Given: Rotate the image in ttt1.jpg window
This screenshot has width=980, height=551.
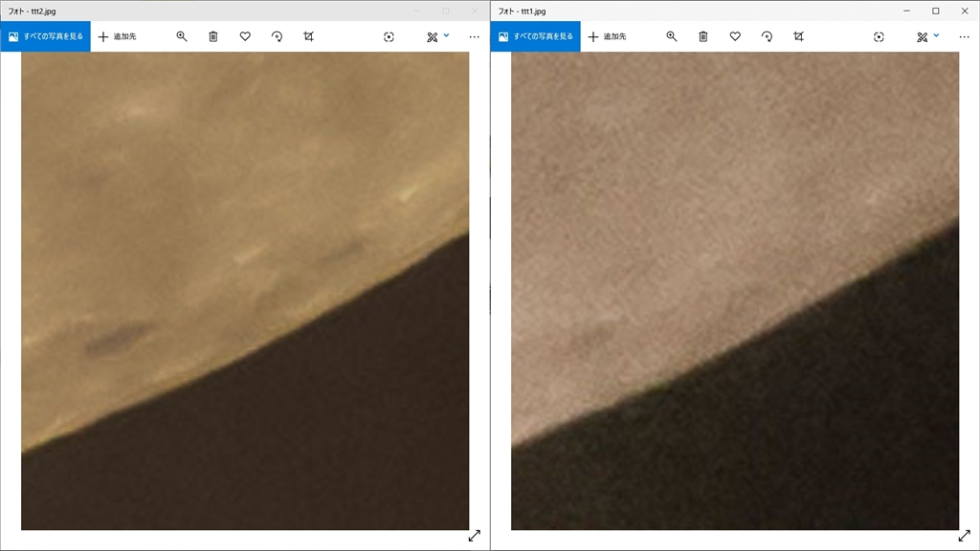Looking at the screenshot, I should pyautogui.click(x=767, y=36).
